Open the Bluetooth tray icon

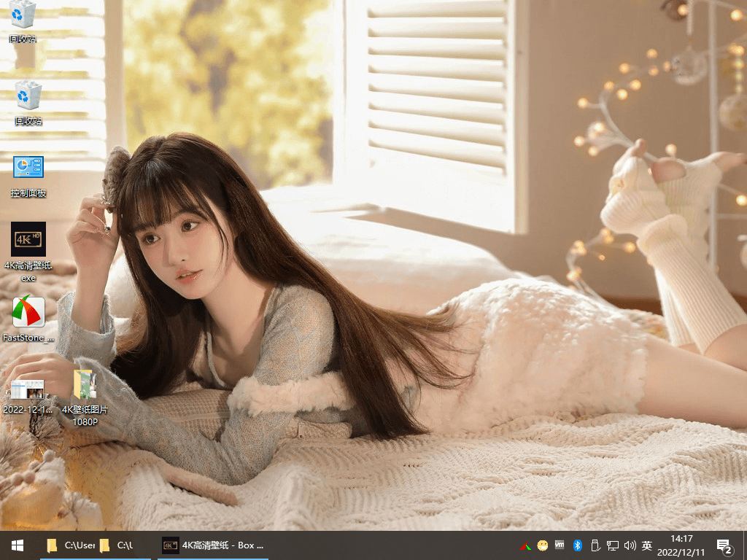pyautogui.click(x=577, y=545)
